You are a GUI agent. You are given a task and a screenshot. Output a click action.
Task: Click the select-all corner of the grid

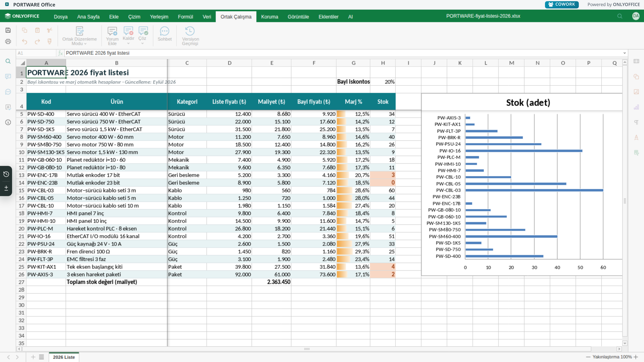22,63
